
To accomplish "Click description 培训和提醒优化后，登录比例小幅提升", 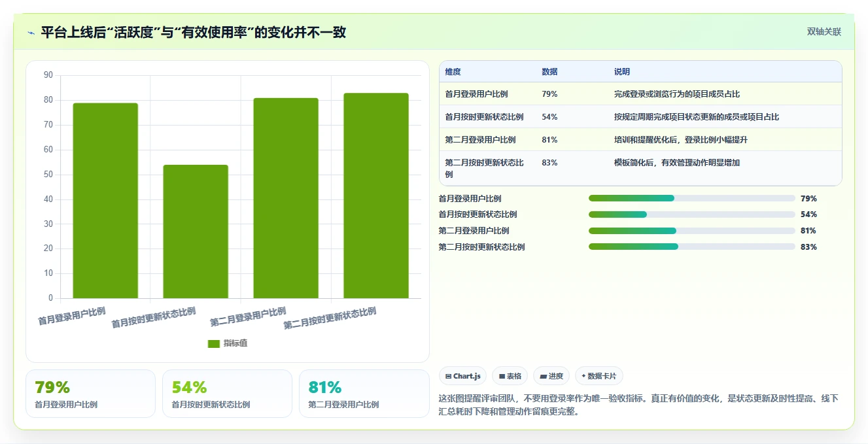I will pyautogui.click(x=681, y=140).
